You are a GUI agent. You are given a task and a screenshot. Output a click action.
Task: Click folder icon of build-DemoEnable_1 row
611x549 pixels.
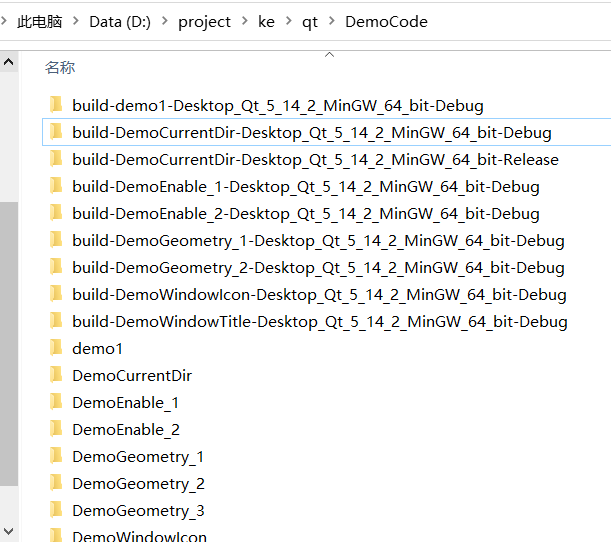(56, 186)
